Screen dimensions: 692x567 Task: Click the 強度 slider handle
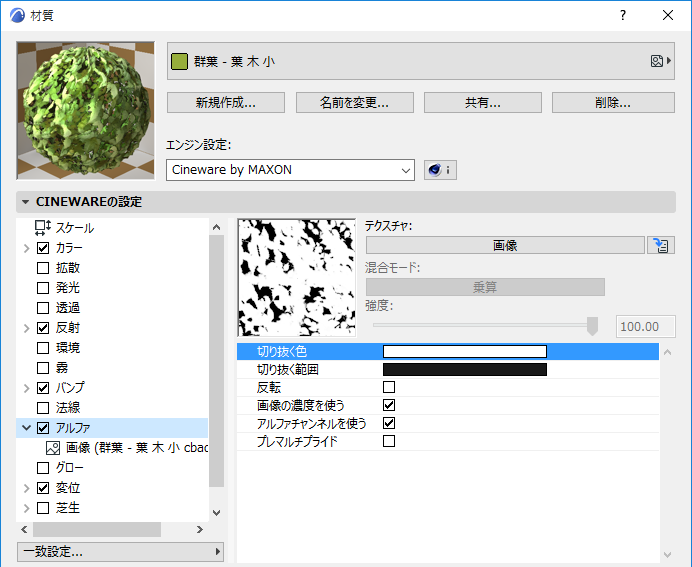592,326
